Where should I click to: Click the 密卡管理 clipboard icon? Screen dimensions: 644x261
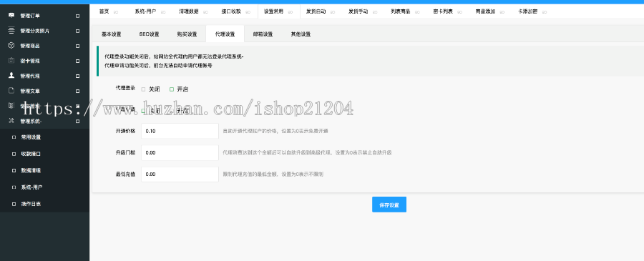pos(11,61)
